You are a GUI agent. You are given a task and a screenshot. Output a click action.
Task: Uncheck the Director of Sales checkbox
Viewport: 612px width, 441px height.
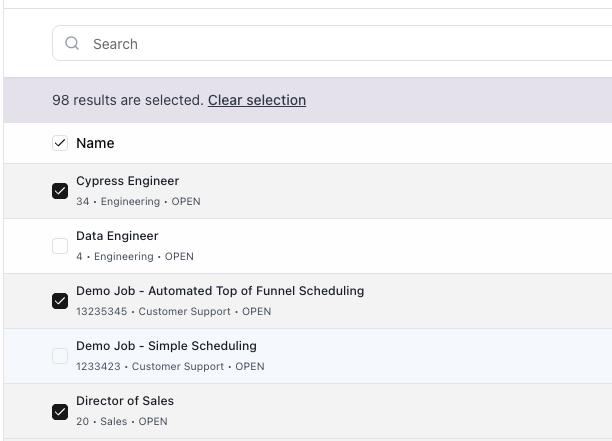tap(60, 412)
